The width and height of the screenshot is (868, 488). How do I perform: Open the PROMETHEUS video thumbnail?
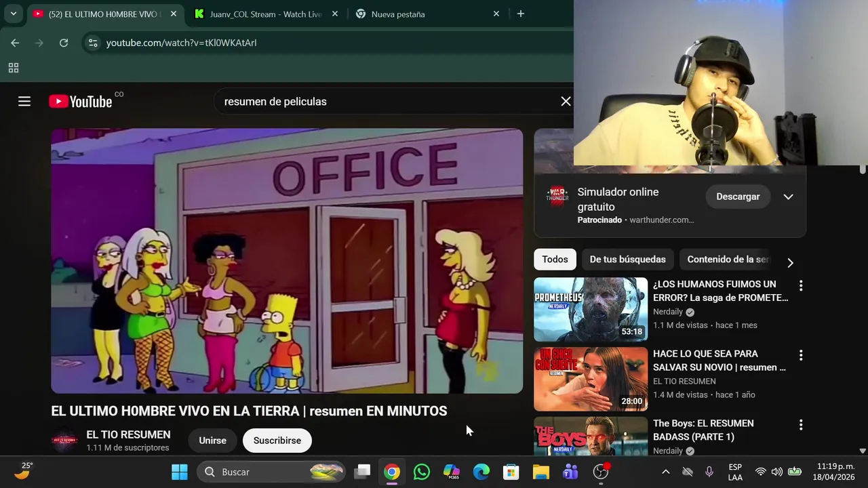click(591, 309)
